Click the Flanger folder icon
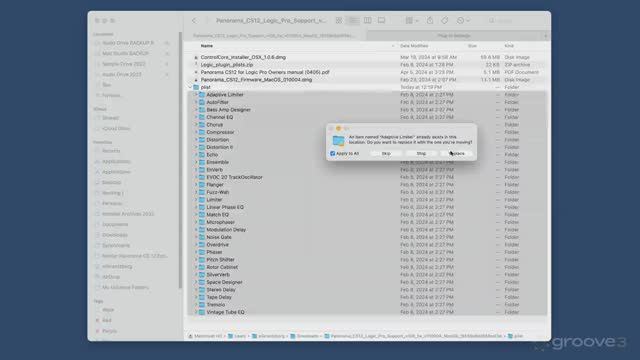Screen dimensions: 640x360 point(202,185)
